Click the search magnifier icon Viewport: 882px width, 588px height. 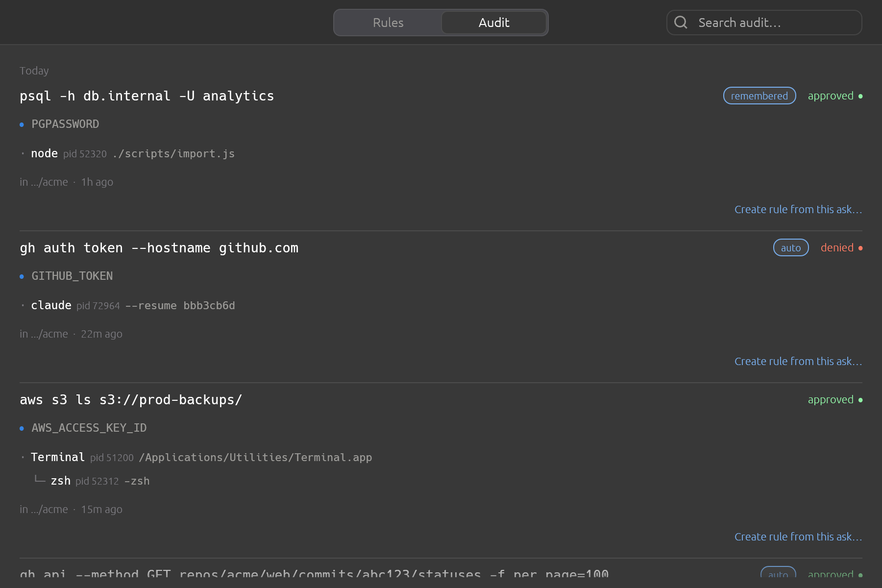point(681,22)
